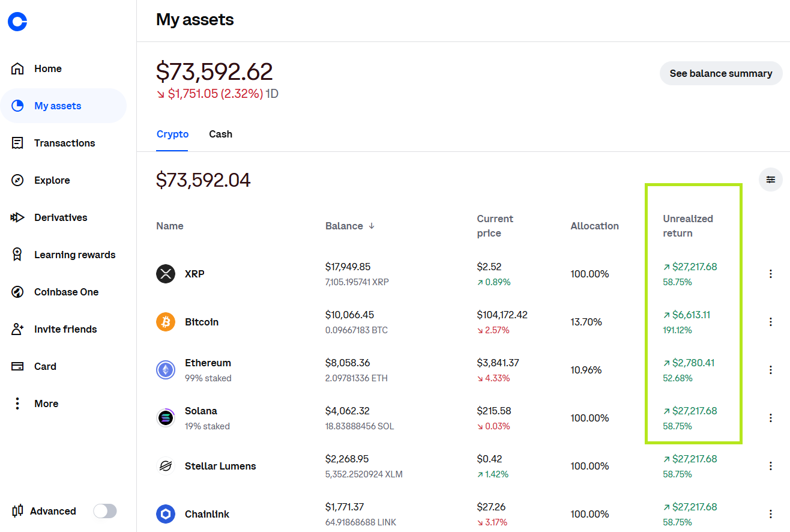The image size is (790, 532).
Task: Click the Unrealized return column header
Action: coord(688,226)
